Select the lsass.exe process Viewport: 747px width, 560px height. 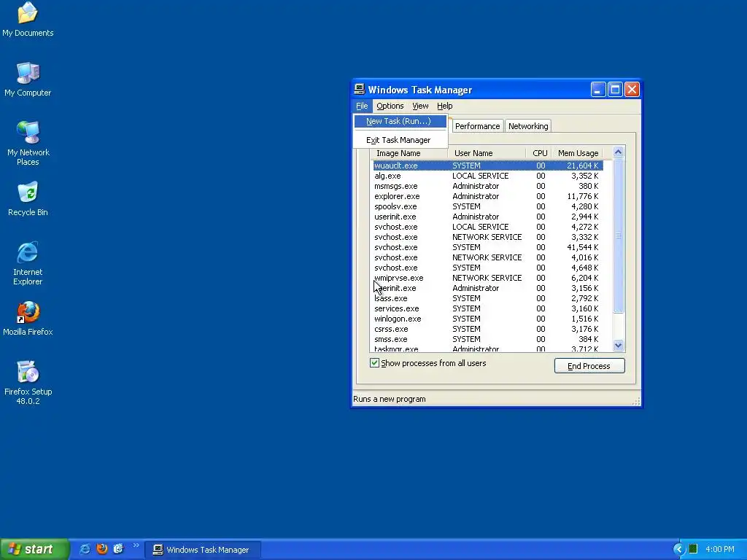[x=488, y=298]
